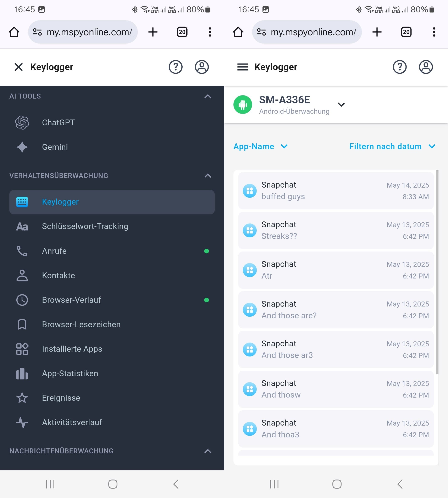Open Installierte Apps in the sidebar

(112, 349)
